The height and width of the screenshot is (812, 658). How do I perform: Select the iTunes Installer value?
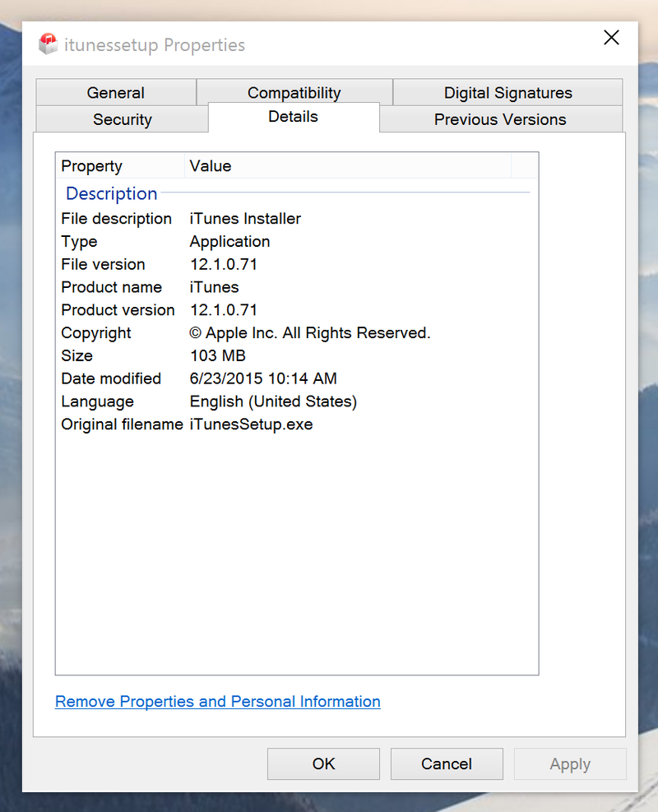click(245, 219)
